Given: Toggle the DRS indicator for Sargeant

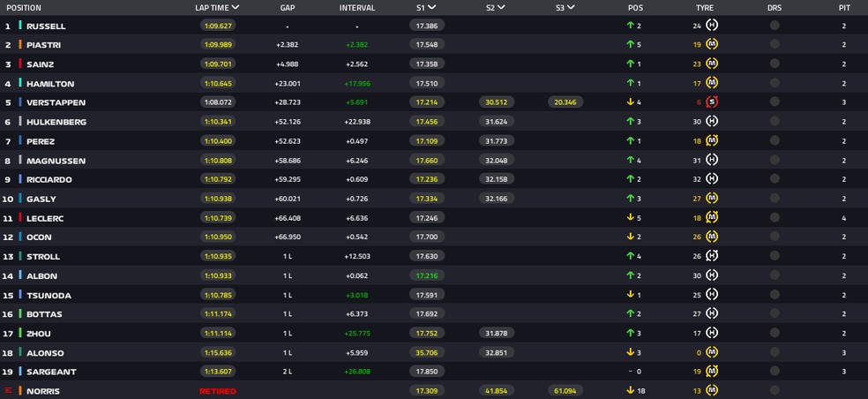Looking at the screenshot, I should pyautogui.click(x=774, y=372).
